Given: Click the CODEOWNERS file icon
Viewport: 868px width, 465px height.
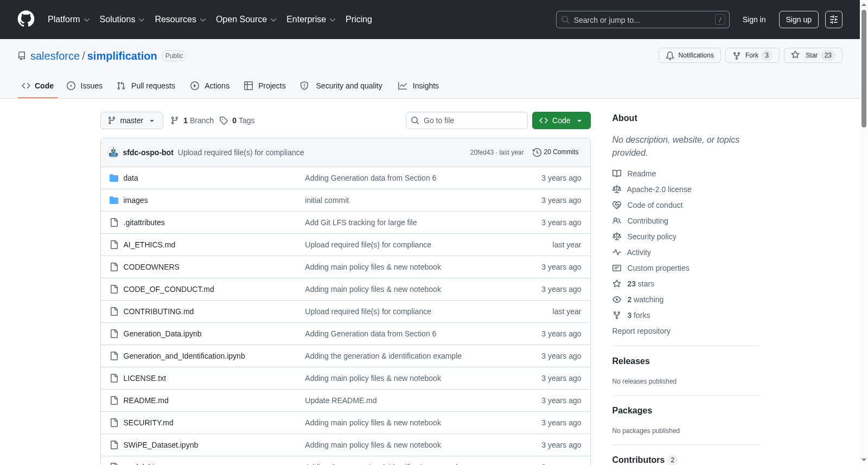Looking at the screenshot, I should click(x=114, y=267).
